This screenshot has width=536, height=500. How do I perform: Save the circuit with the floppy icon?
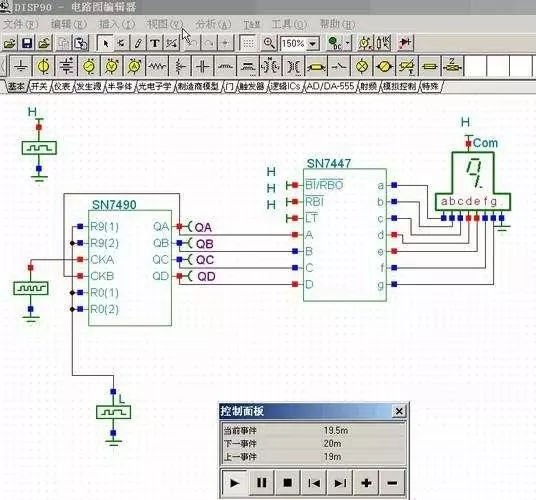(27, 43)
